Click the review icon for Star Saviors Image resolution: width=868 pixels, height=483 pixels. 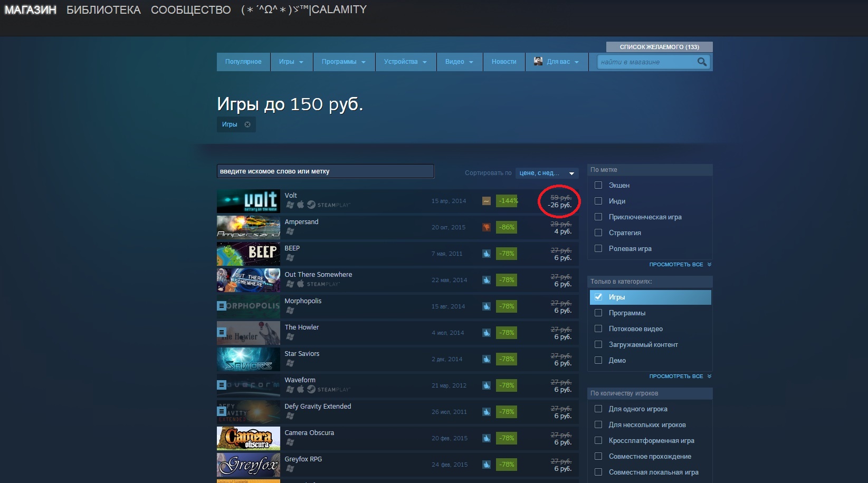click(487, 359)
